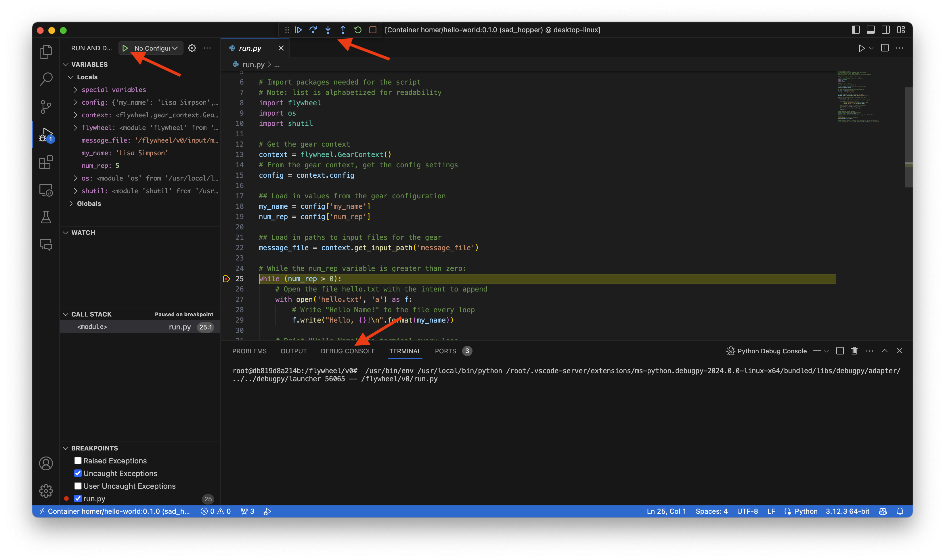Viewport: 945px width, 560px height.
Task: Collapse the CALL STACK section
Action: [x=66, y=314]
